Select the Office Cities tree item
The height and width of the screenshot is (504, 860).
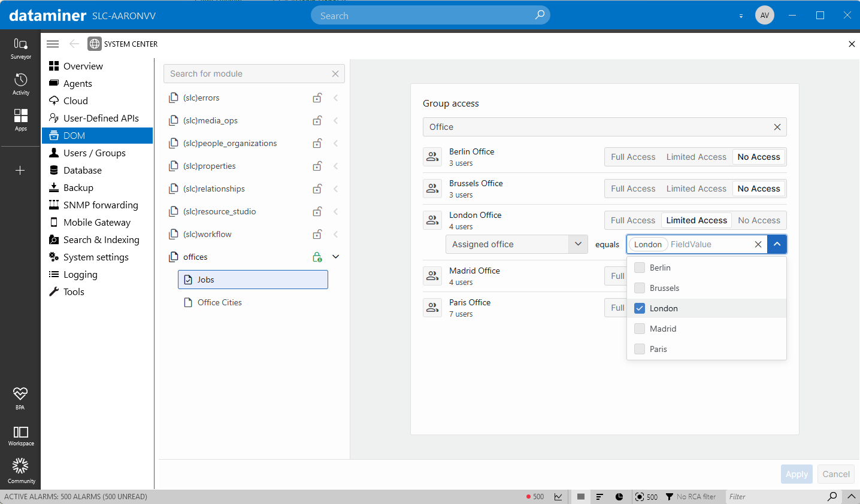click(x=220, y=303)
